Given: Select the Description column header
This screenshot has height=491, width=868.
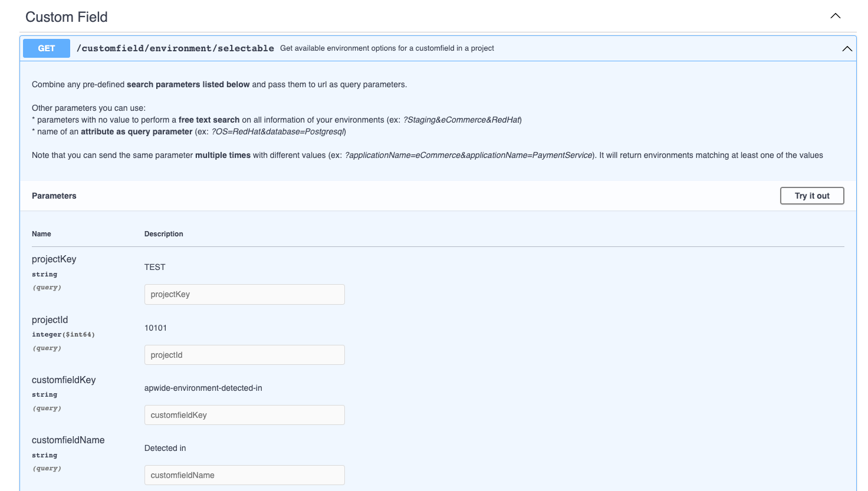Looking at the screenshot, I should [163, 234].
